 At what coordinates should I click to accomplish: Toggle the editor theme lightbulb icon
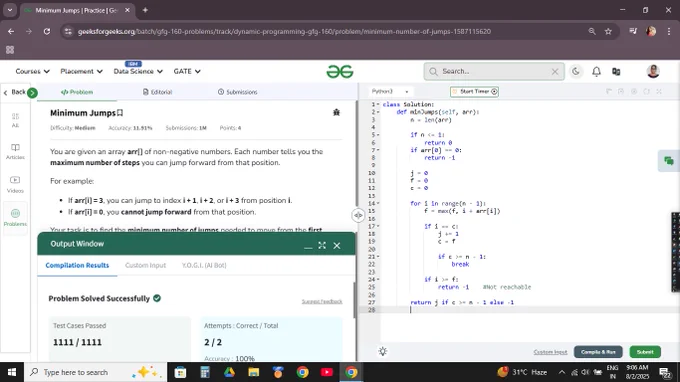coord(382,352)
